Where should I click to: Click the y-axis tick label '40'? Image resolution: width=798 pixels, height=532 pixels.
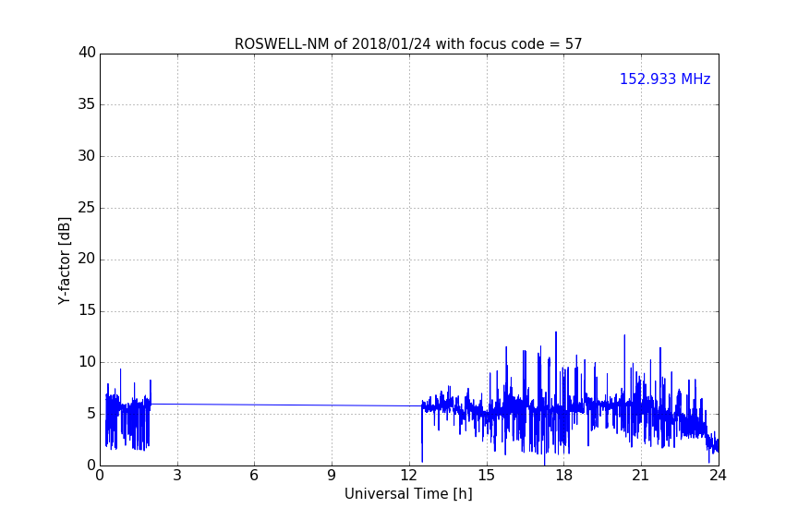pos(87,53)
